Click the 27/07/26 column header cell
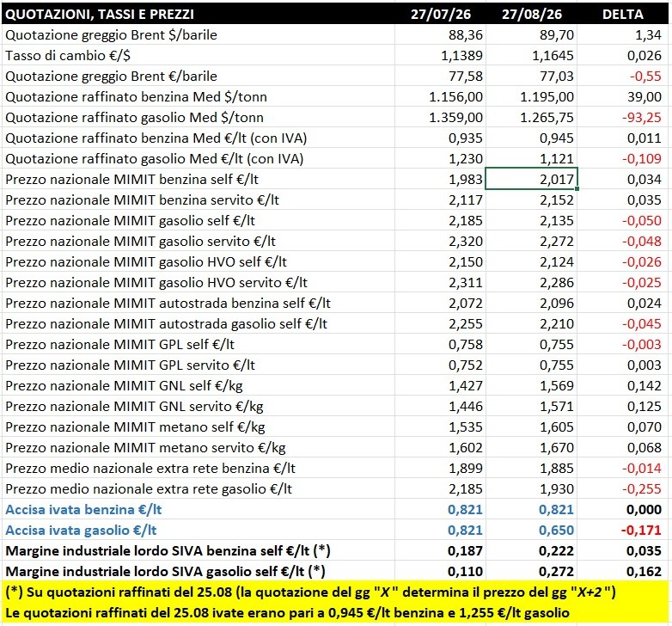The height and width of the screenshot is (626, 672). (440, 14)
